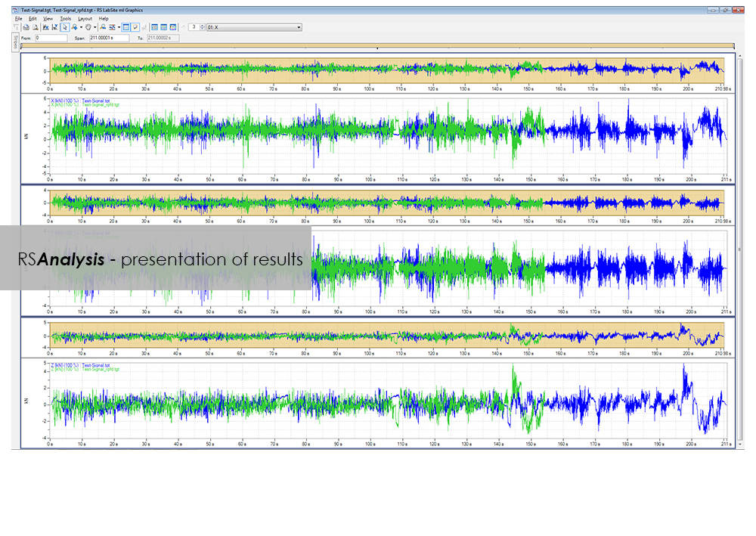Click the zoom tool icon
The height and width of the screenshot is (536, 756).
[74, 27]
